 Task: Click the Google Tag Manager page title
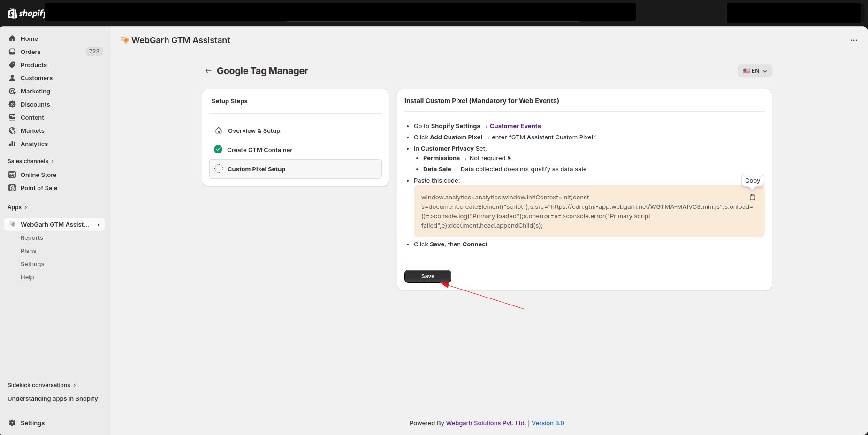[262, 71]
